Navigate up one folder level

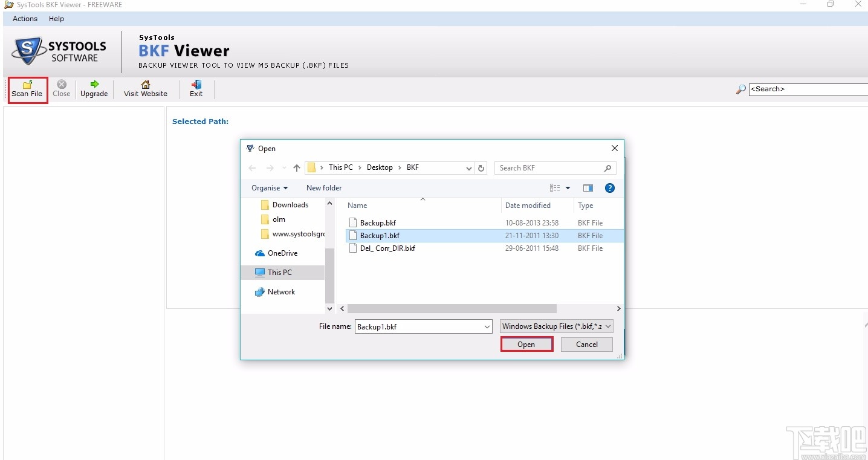pyautogui.click(x=296, y=167)
